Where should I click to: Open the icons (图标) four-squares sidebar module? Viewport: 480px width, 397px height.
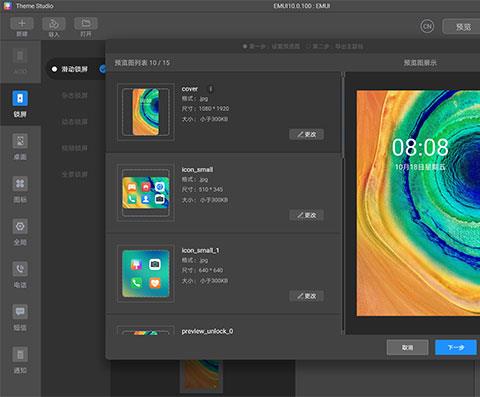[20, 184]
